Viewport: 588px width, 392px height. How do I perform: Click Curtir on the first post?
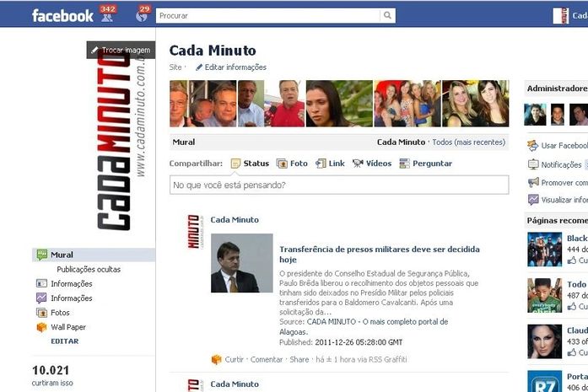[x=234, y=359]
